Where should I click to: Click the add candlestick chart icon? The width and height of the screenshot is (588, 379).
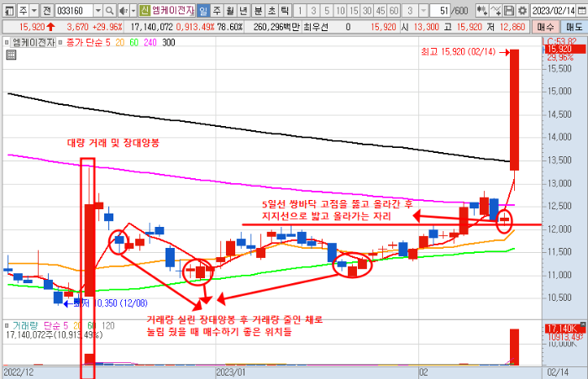(x=482, y=11)
